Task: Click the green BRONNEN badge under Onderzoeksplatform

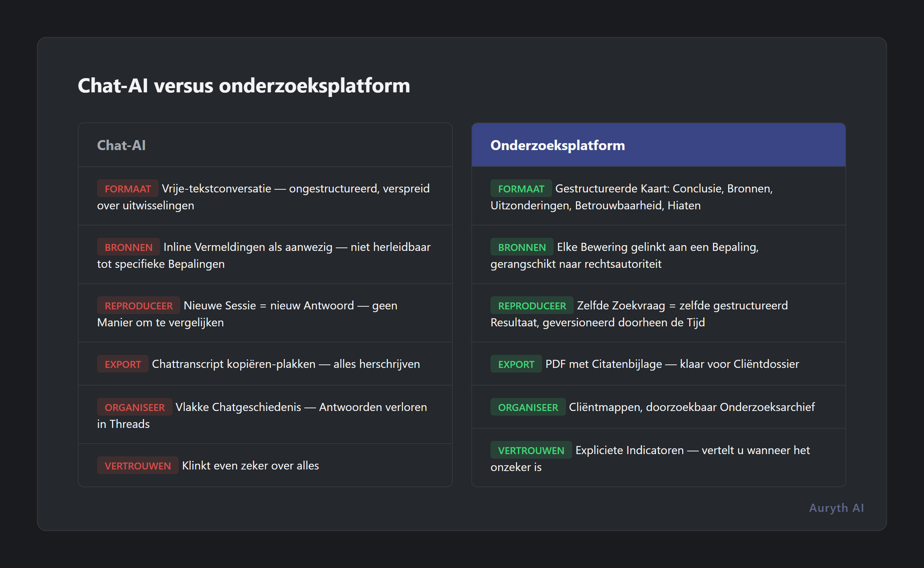Action: pyautogui.click(x=522, y=247)
